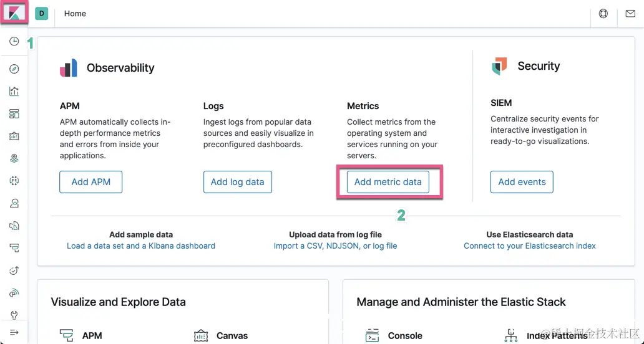Screen dimensions: 644x344
Task: Open the Help menu lifebuoy icon
Action: [x=603, y=14]
